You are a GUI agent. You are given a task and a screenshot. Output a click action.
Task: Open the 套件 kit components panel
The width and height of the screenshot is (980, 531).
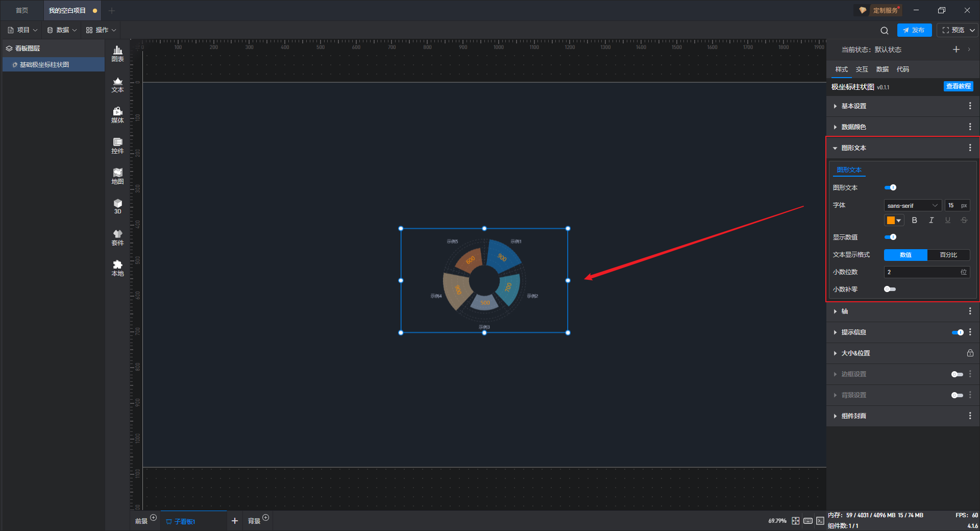(117, 237)
